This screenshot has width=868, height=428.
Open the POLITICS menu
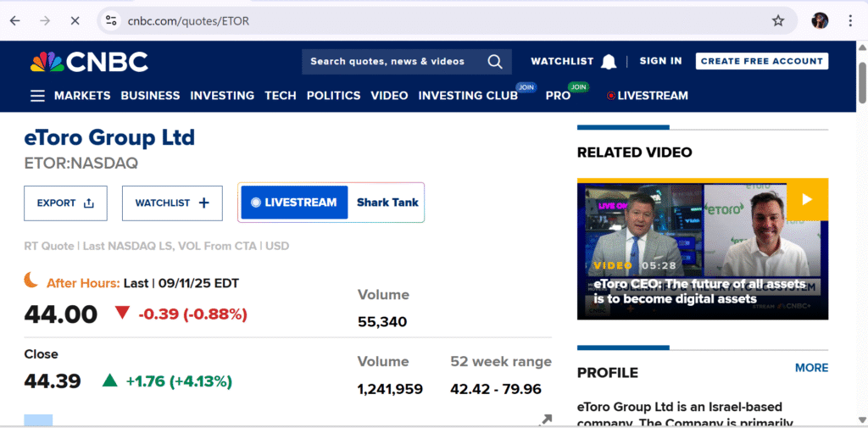333,96
